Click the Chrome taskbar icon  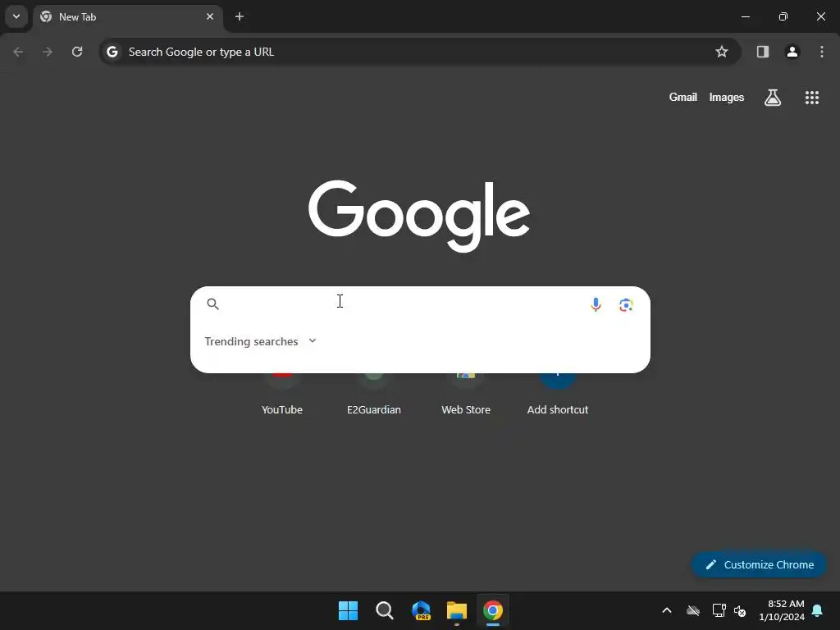pos(493,610)
